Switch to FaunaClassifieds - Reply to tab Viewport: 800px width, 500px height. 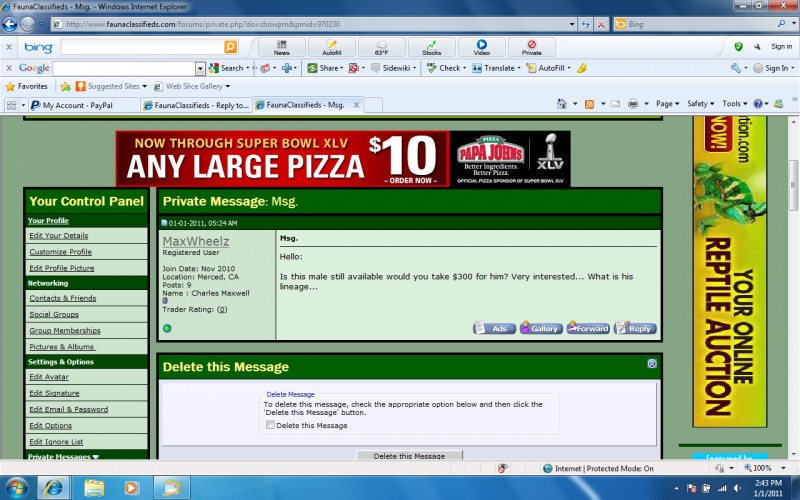click(196, 105)
